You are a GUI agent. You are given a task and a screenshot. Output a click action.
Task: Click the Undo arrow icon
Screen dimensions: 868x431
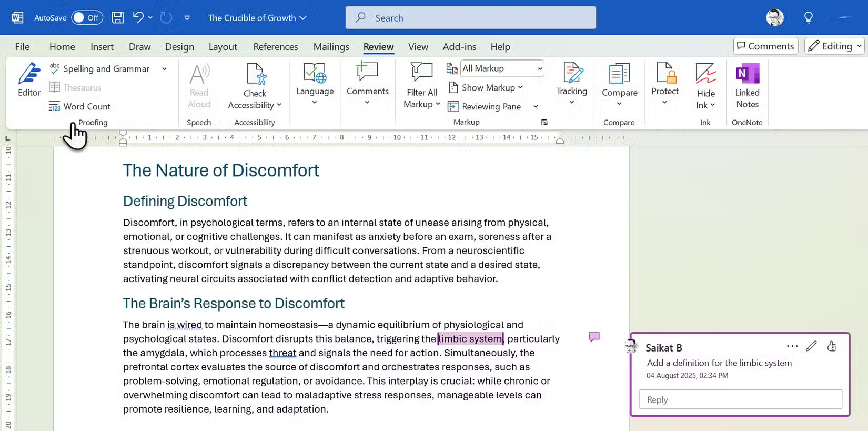(138, 17)
